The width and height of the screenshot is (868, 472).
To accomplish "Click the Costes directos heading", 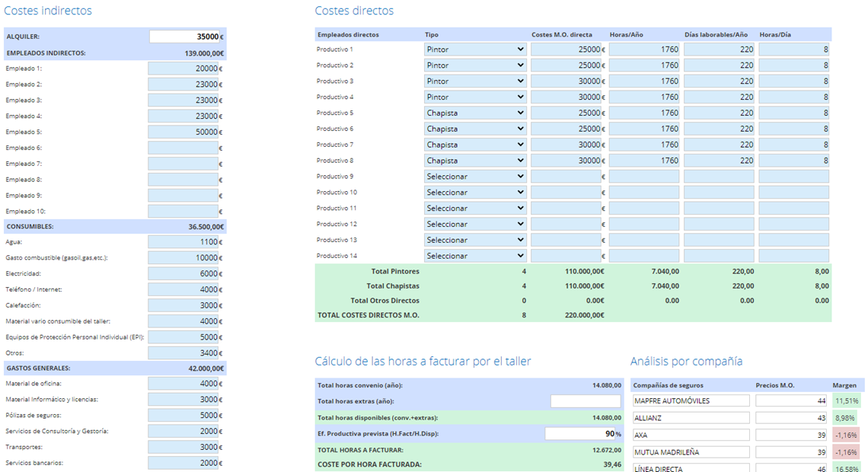I will [354, 11].
